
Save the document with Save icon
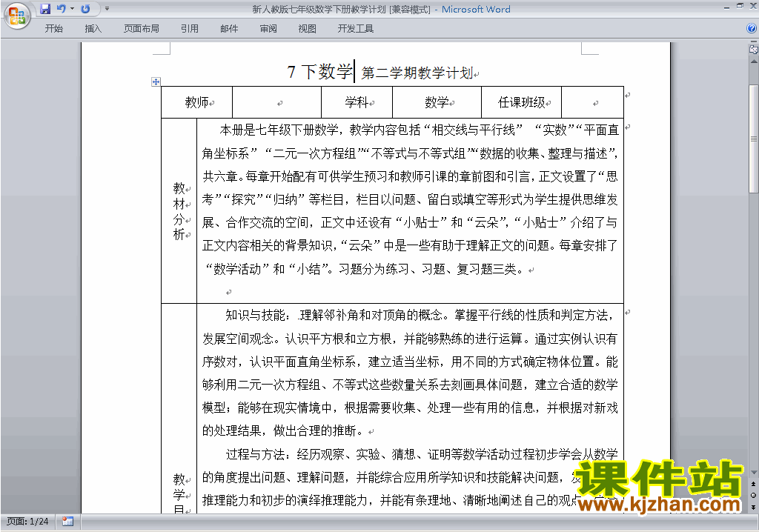tap(45, 9)
